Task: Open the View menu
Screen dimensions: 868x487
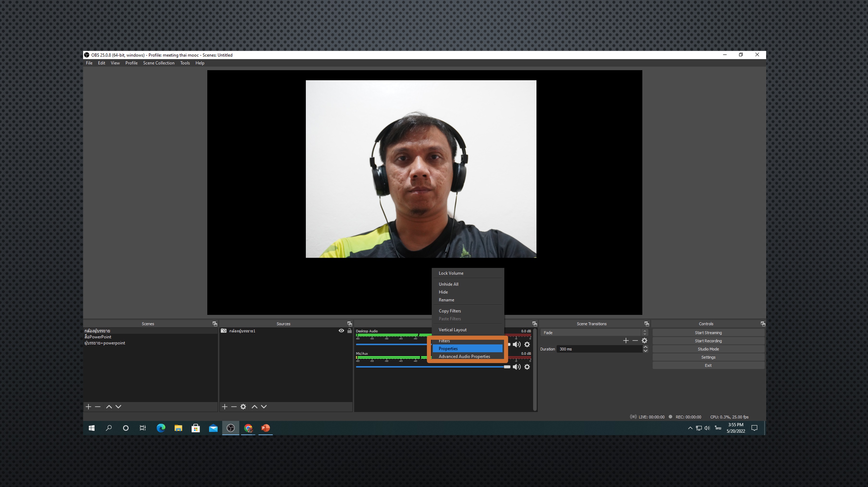Action: [x=115, y=63]
